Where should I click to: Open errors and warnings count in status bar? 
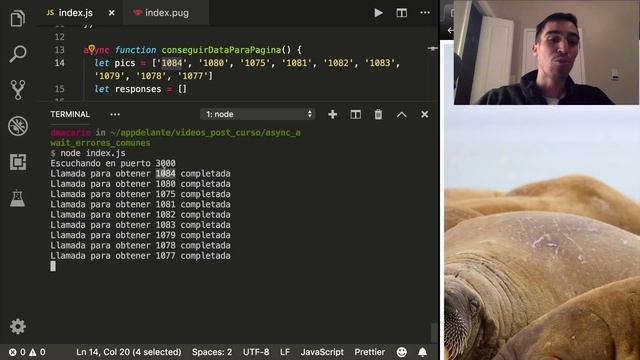[27, 352]
